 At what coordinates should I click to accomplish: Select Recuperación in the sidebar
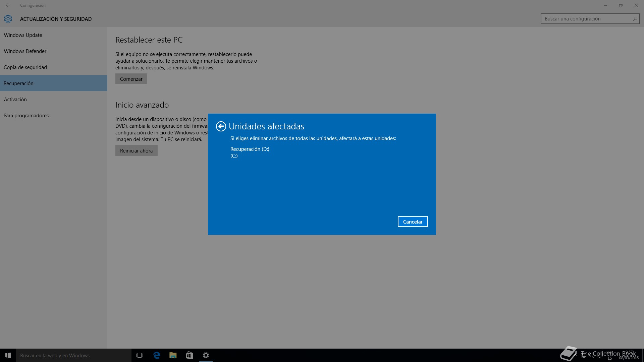click(54, 83)
